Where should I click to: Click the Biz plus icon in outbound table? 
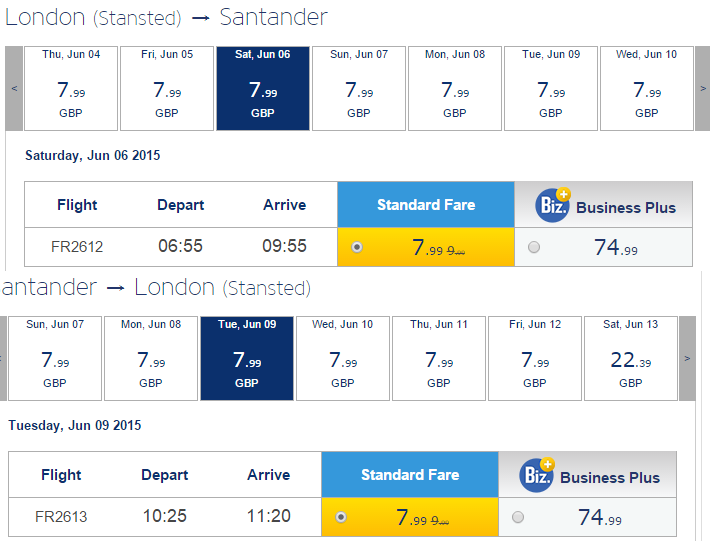pos(553,205)
